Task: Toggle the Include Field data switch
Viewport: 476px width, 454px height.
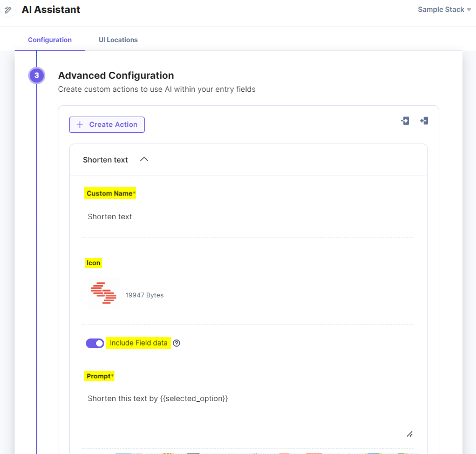Action: click(95, 343)
